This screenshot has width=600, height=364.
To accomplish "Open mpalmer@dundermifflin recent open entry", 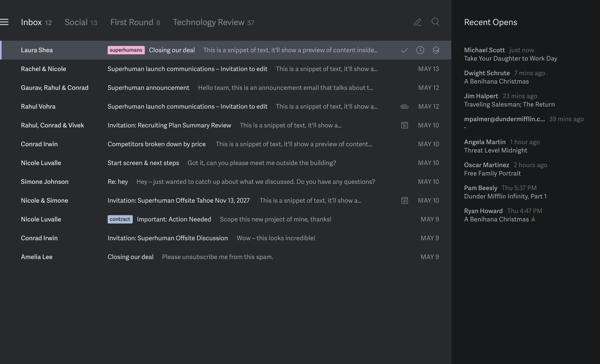I will pos(524,123).
